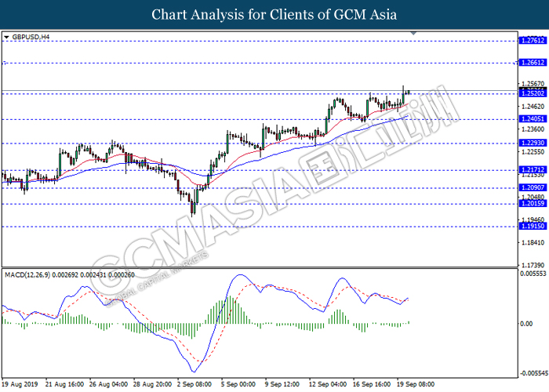Screen dimensions: 549x392
Task: Select the 1.27612 price level label
Action: coord(533,39)
